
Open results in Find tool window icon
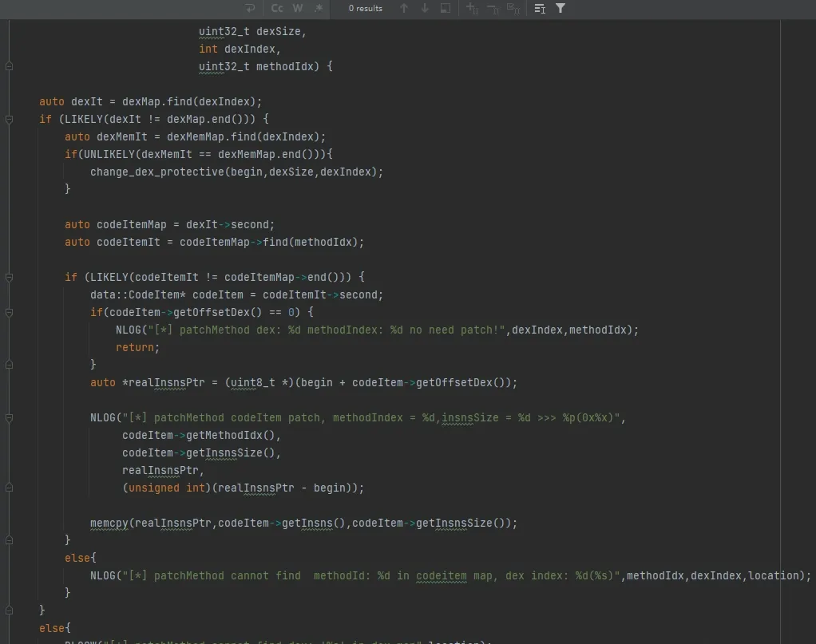pyautogui.click(x=446, y=8)
